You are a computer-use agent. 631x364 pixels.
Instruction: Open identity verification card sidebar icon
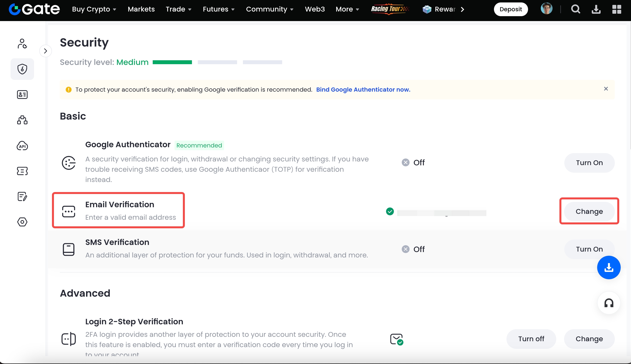[x=22, y=95]
